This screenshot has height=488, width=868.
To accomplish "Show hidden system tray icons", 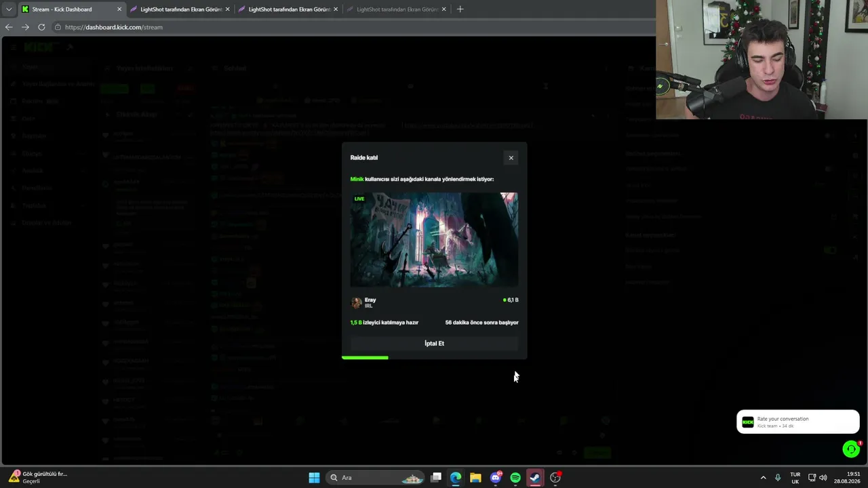I will click(763, 478).
